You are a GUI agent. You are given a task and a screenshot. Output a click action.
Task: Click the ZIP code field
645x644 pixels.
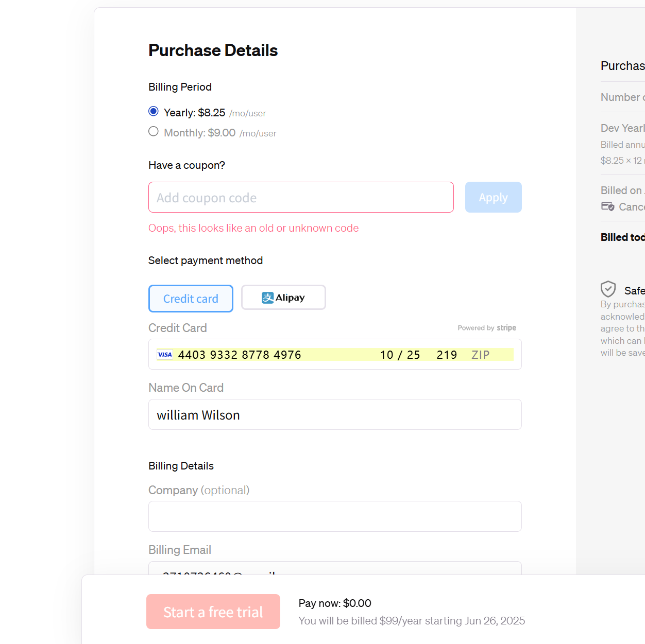[481, 355]
